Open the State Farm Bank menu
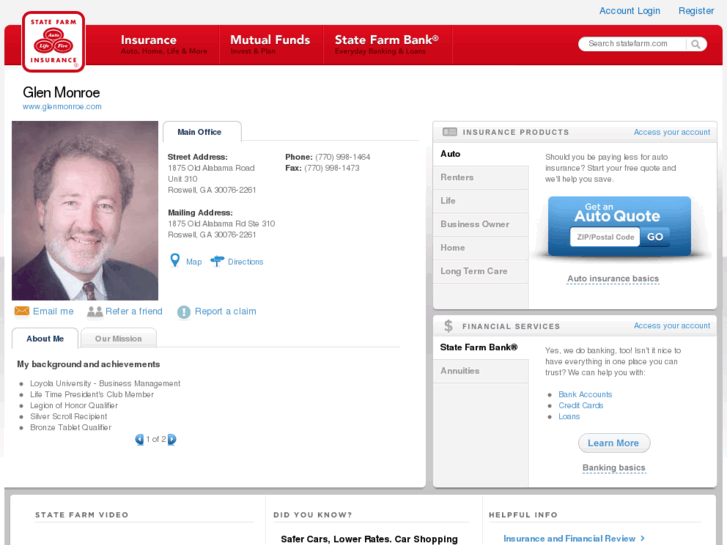The height and width of the screenshot is (545, 727). tap(387, 45)
